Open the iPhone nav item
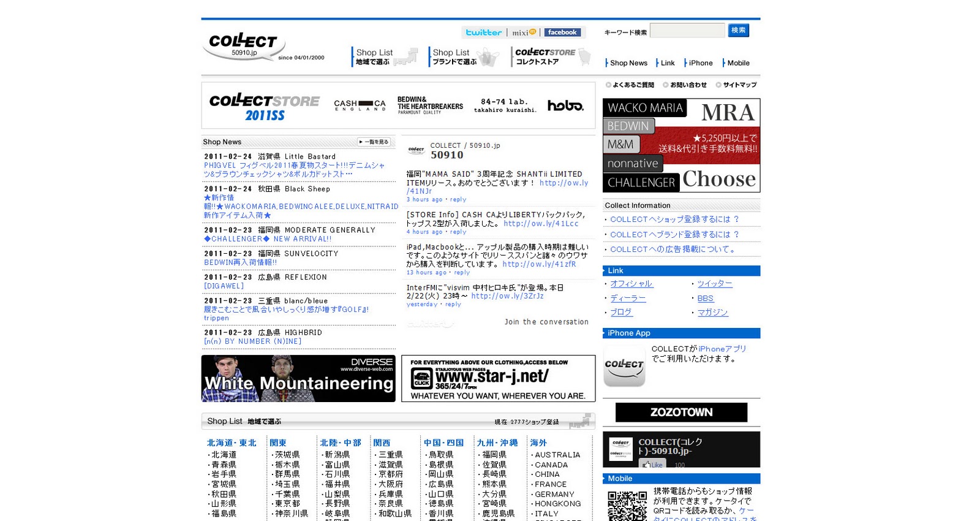 (x=699, y=63)
